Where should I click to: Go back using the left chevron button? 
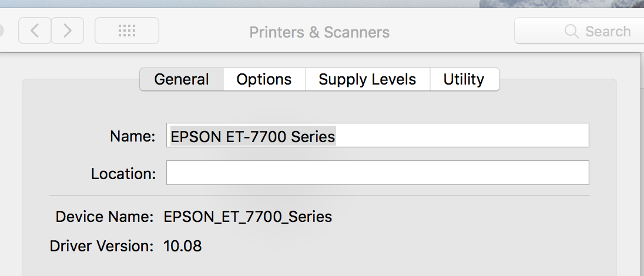click(x=35, y=31)
